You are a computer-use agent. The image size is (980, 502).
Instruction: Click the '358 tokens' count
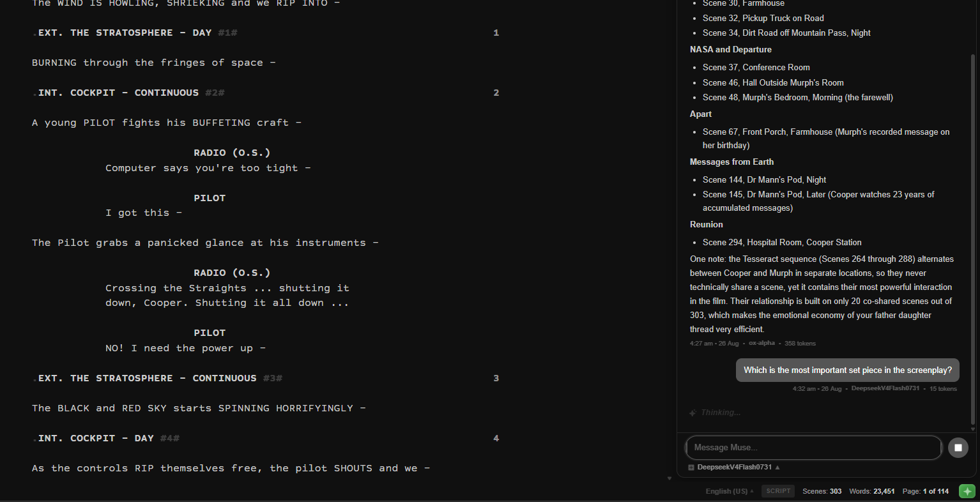pyautogui.click(x=800, y=344)
